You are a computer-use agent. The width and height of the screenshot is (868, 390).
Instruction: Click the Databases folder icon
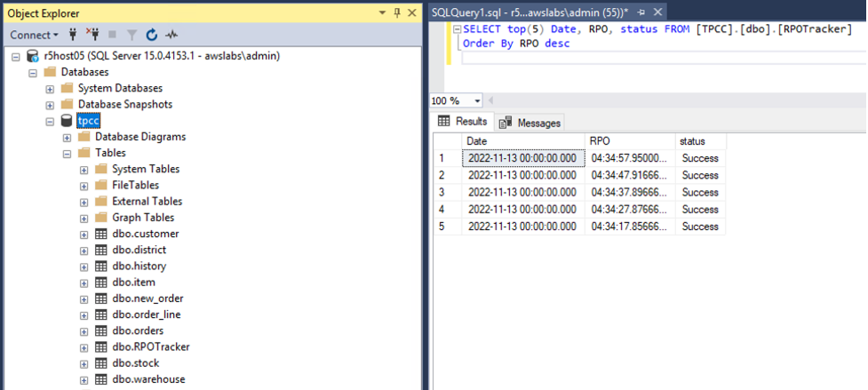point(50,72)
